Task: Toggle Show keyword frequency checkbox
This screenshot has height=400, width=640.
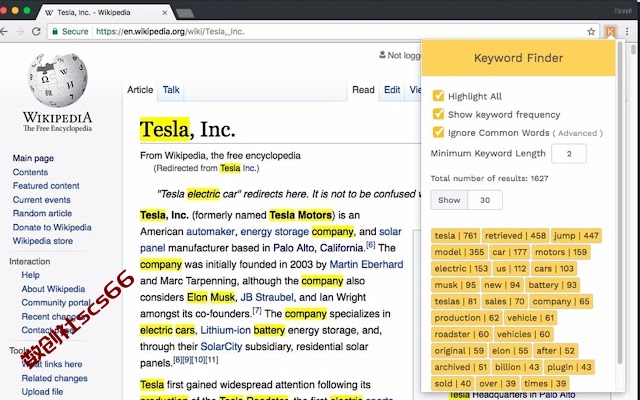Action: (x=438, y=114)
